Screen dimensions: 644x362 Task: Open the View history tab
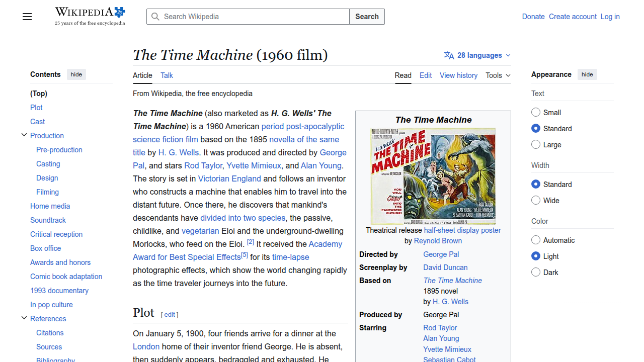click(458, 75)
